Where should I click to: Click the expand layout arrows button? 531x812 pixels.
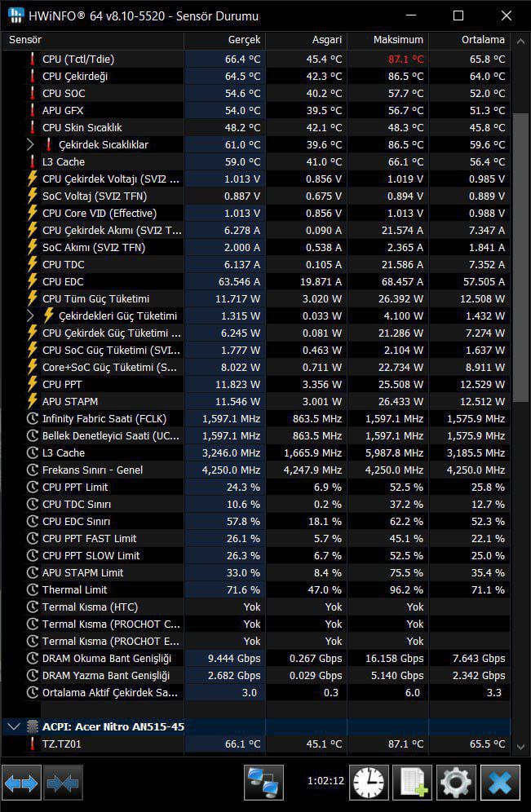[x=22, y=783]
